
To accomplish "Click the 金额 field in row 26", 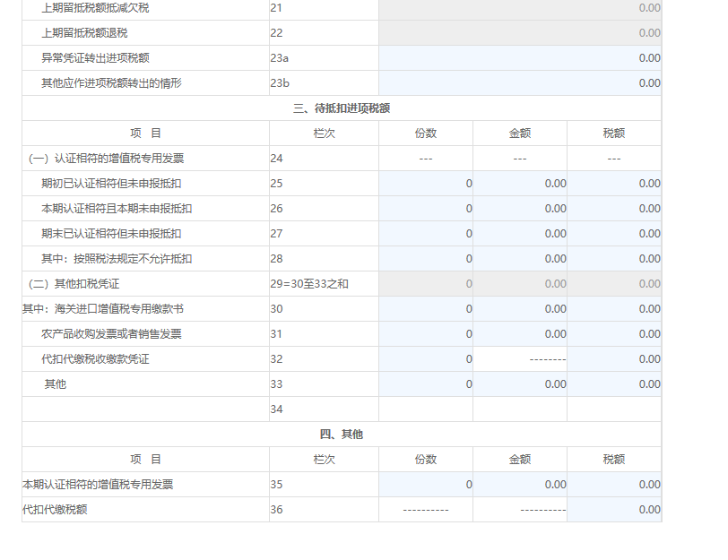I will coord(520,209).
